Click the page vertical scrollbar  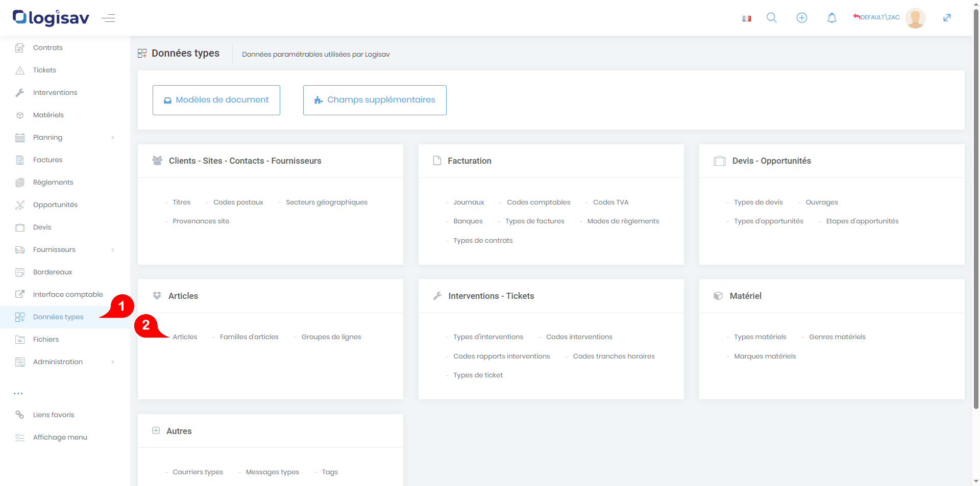[976, 204]
